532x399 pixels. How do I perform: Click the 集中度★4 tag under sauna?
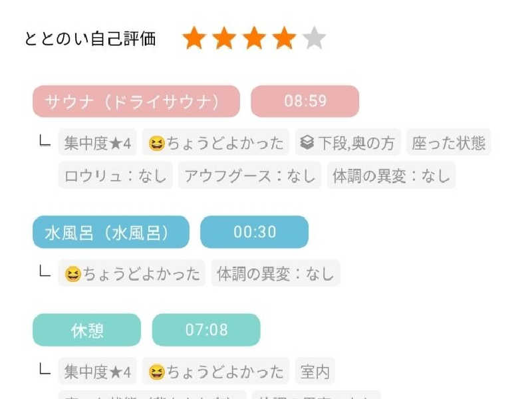tap(98, 143)
